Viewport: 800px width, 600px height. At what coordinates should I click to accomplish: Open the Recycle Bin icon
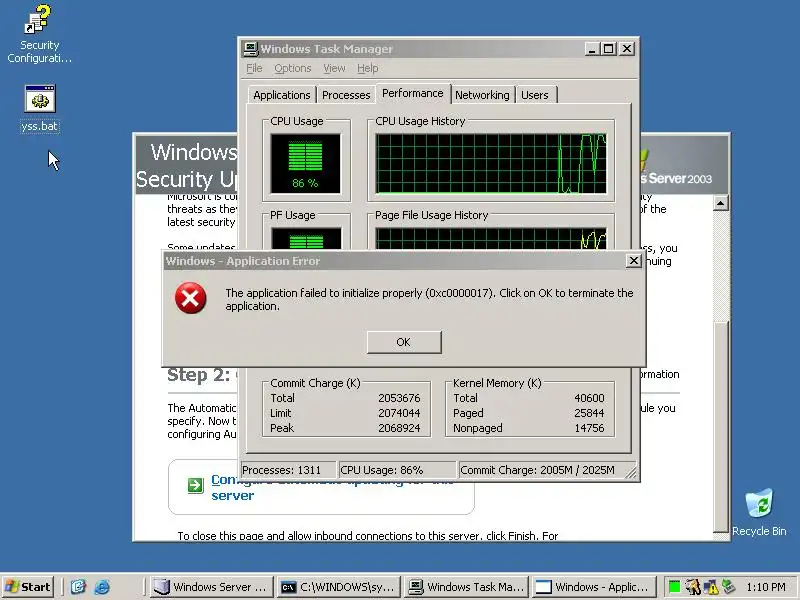point(759,504)
